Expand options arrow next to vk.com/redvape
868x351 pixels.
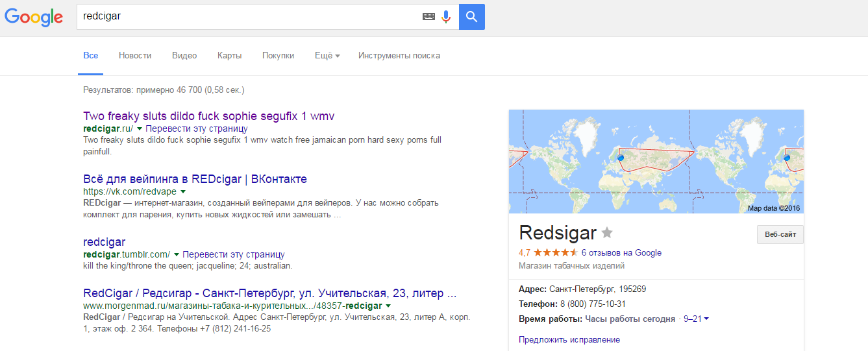click(x=183, y=192)
